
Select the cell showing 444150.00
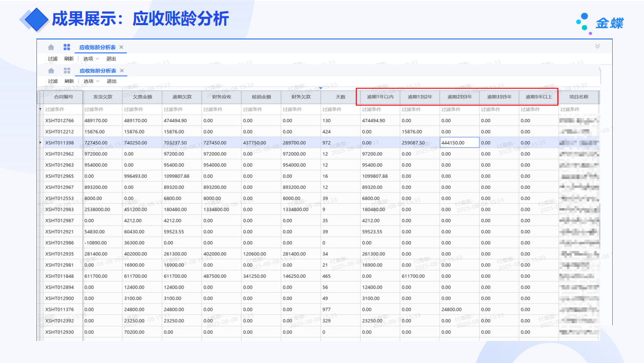coord(459,143)
